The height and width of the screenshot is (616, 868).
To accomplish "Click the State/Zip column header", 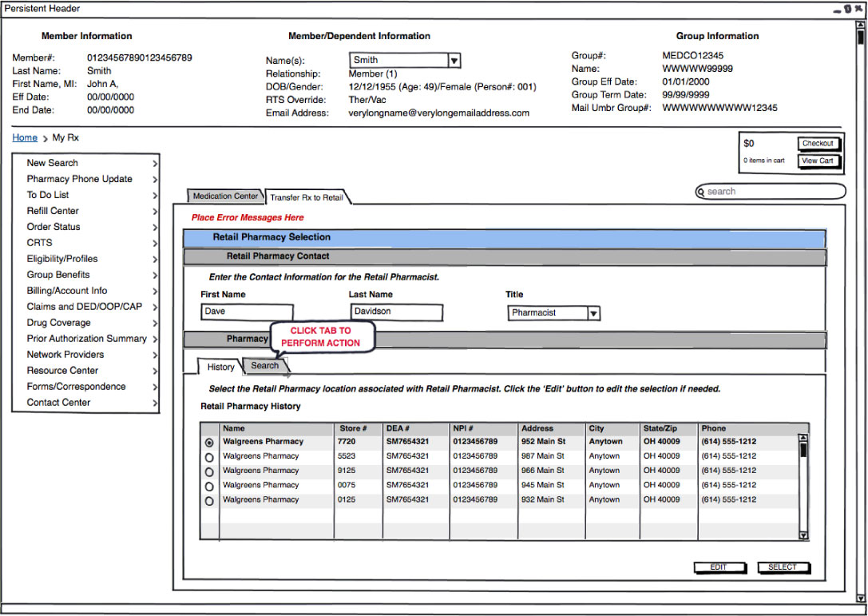I will (x=668, y=429).
